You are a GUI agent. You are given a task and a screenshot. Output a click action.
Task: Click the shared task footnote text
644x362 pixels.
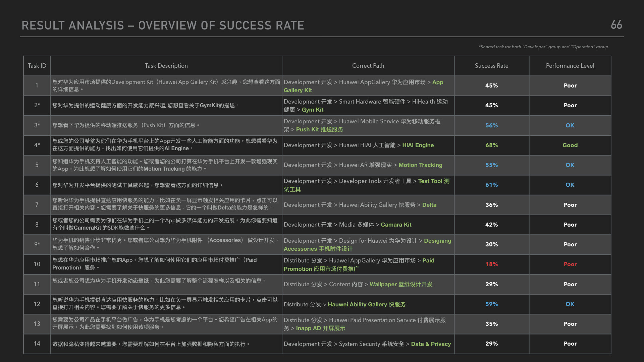(543, 47)
